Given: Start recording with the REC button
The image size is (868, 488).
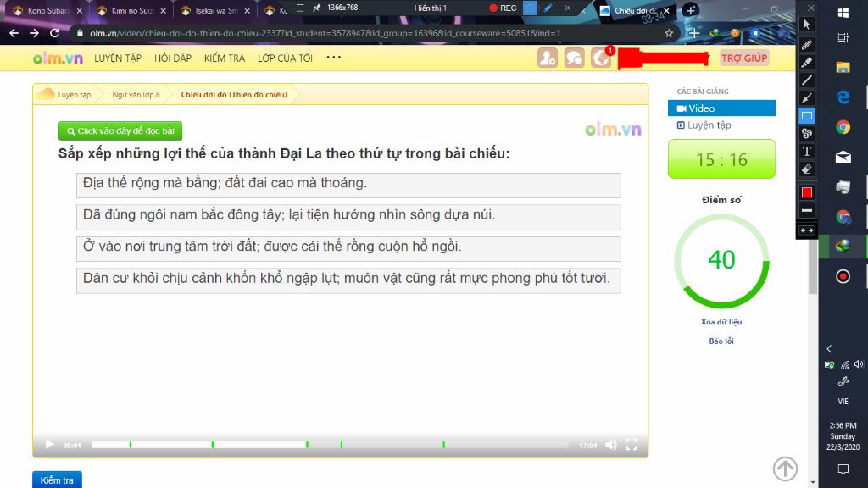Looking at the screenshot, I should point(503,8).
